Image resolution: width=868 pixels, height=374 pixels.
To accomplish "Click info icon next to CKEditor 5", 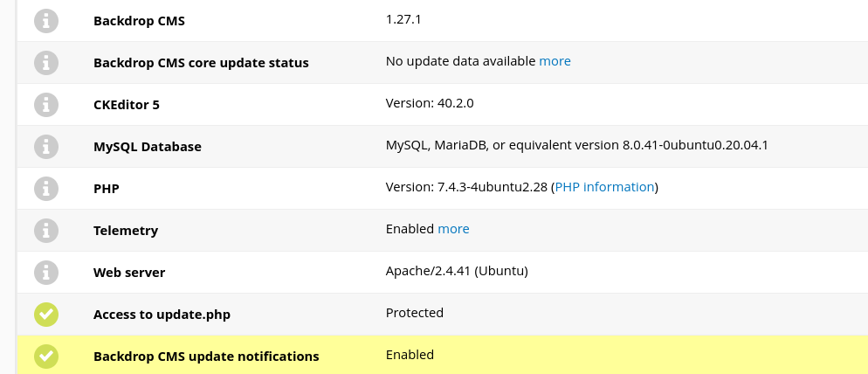I will tap(46, 105).
